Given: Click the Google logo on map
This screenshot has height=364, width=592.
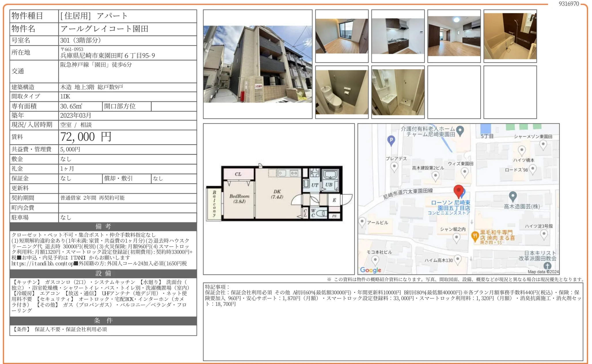Looking at the screenshot, I should (x=370, y=270).
